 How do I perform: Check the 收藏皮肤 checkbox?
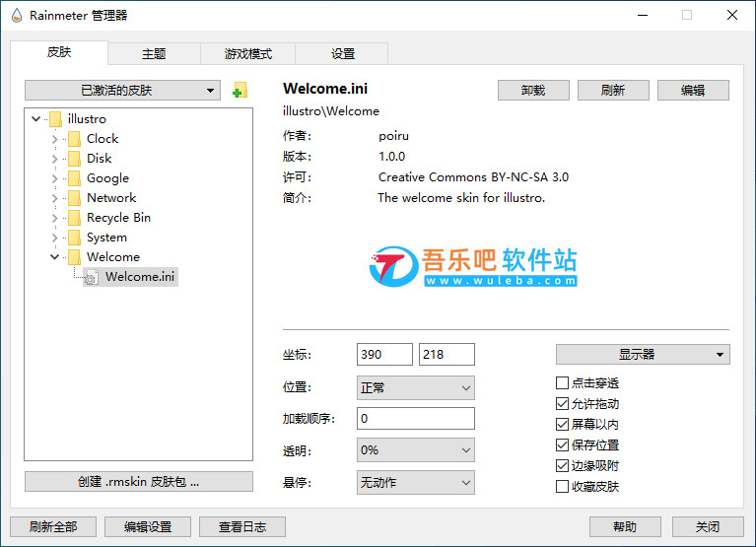(562, 486)
